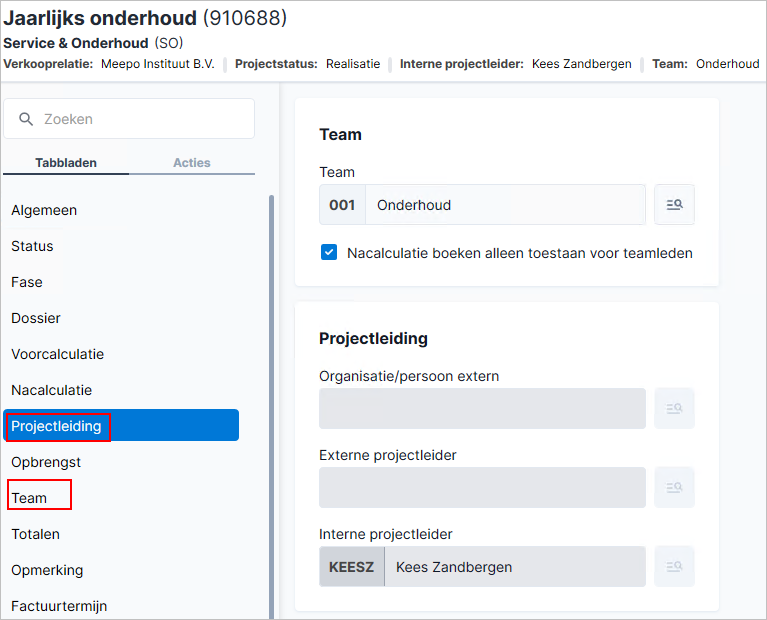The width and height of the screenshot is (767, 620).
Task: Click inside the Team Onderhoud input field
Action: [505, 205]
